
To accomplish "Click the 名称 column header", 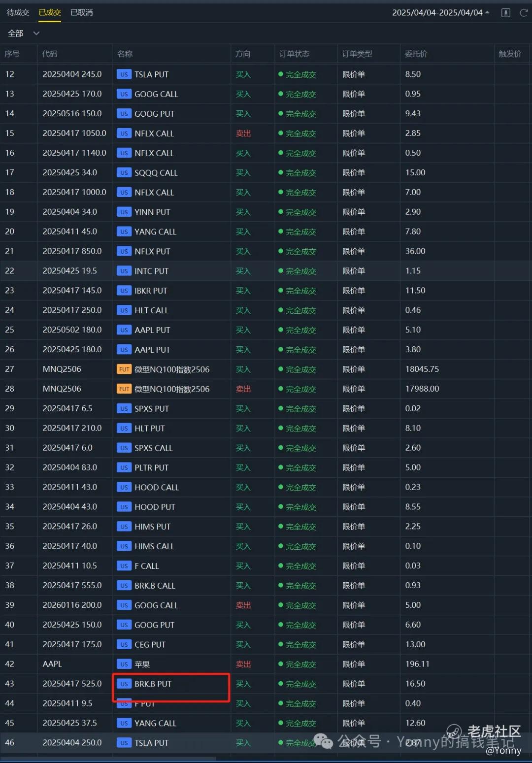I will click(x=125, y=54).
